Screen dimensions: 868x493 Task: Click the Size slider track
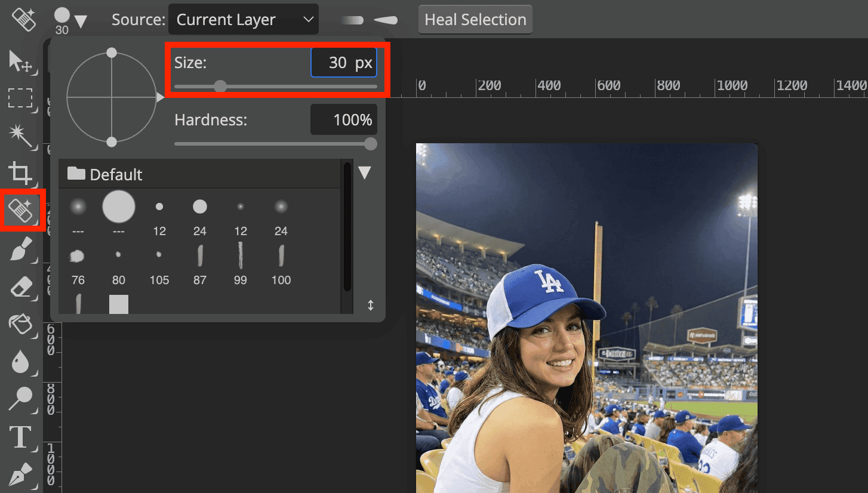pos(276,87)
